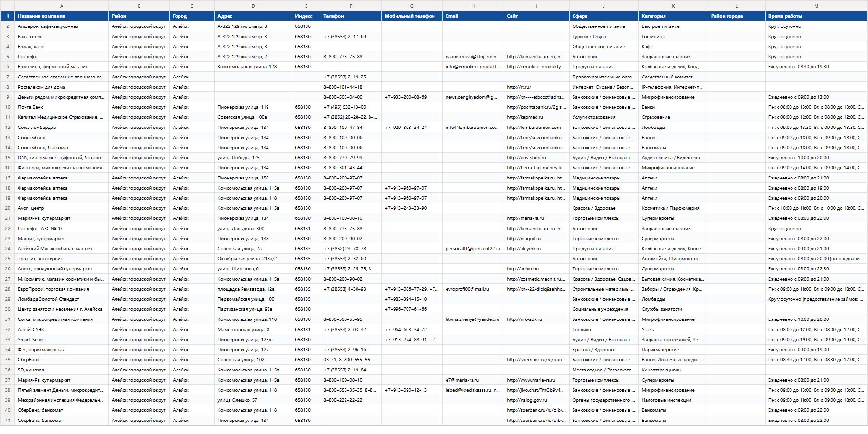Image resolution: width=868 pixels, height=434 pixels.
Task: Click cell 'Ростелеком для дома'
Action: click(62, 87)
